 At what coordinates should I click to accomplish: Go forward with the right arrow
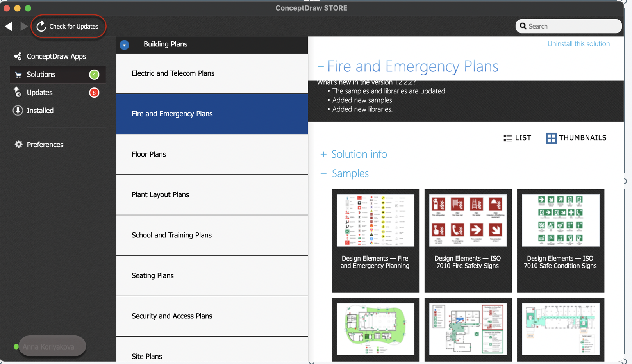pos(24,26)
